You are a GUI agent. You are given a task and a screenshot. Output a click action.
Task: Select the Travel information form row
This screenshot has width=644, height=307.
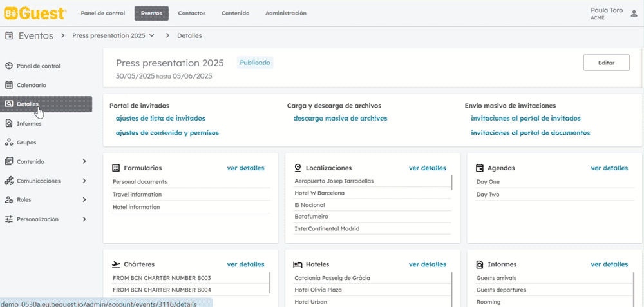[191, 194]
